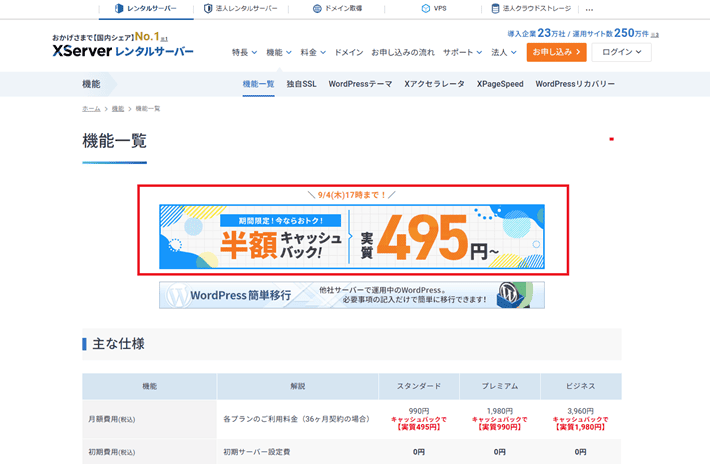Select the WordPressリカバリー tab
Screen dimensions: 710x464
coord(575,84)
